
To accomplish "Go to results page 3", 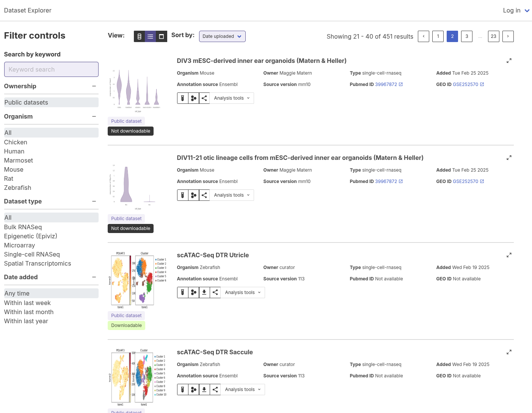I will click(x=466, y=36).
